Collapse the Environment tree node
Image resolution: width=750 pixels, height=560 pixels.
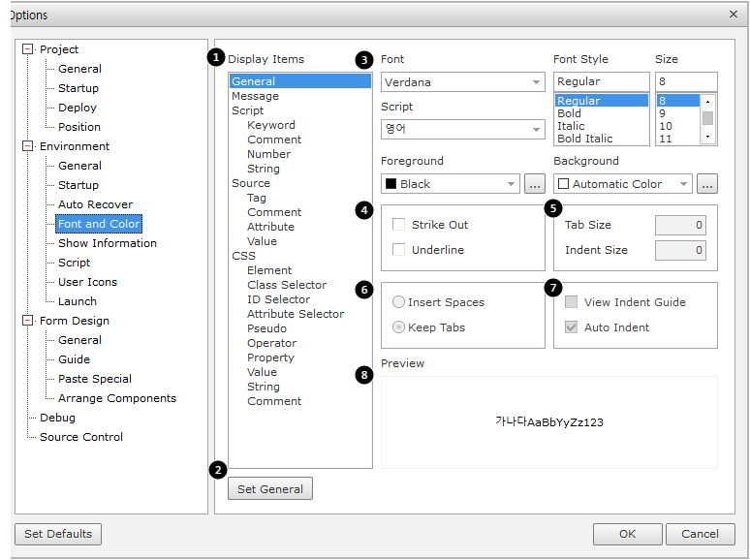(x=27, y=146)
